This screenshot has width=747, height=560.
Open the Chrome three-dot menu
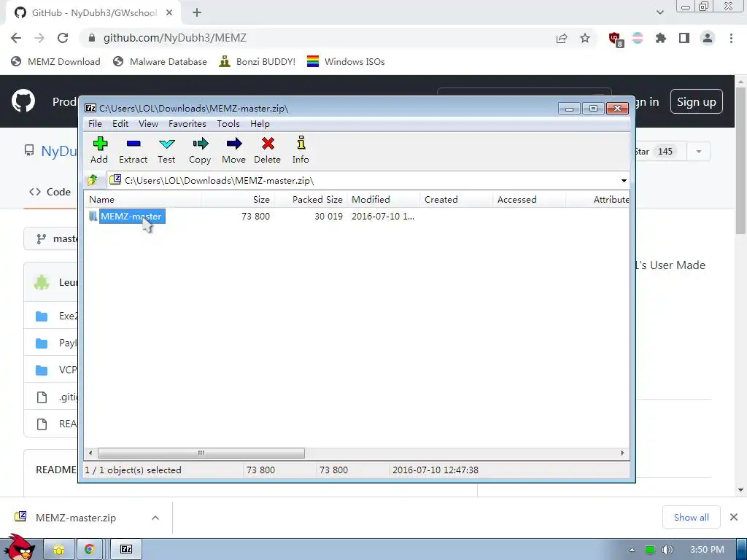click(x=731, y=38)
